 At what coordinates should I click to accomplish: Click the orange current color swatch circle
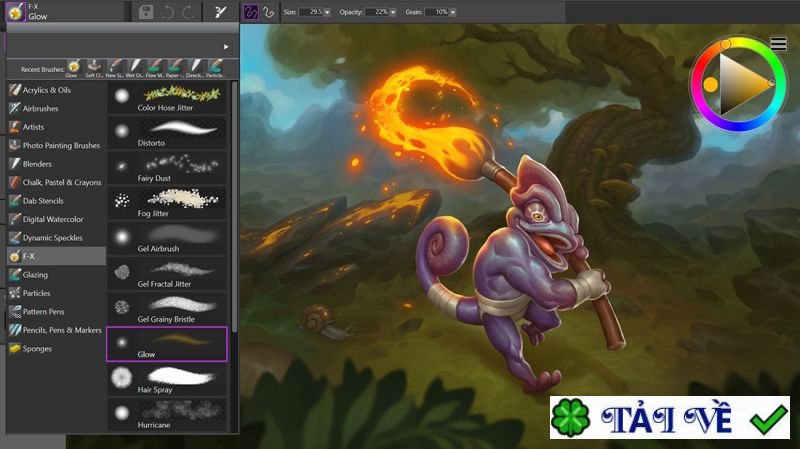(x=710, y=85)
